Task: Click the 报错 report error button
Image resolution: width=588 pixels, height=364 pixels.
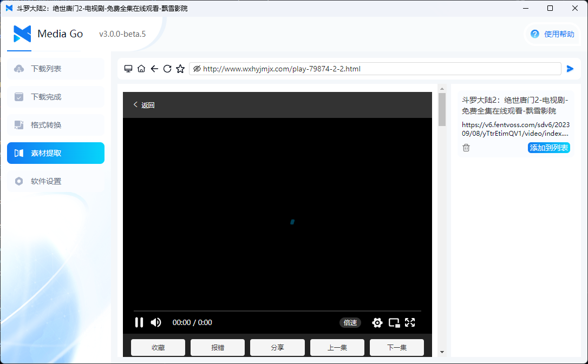Action: tap(218, 348)
